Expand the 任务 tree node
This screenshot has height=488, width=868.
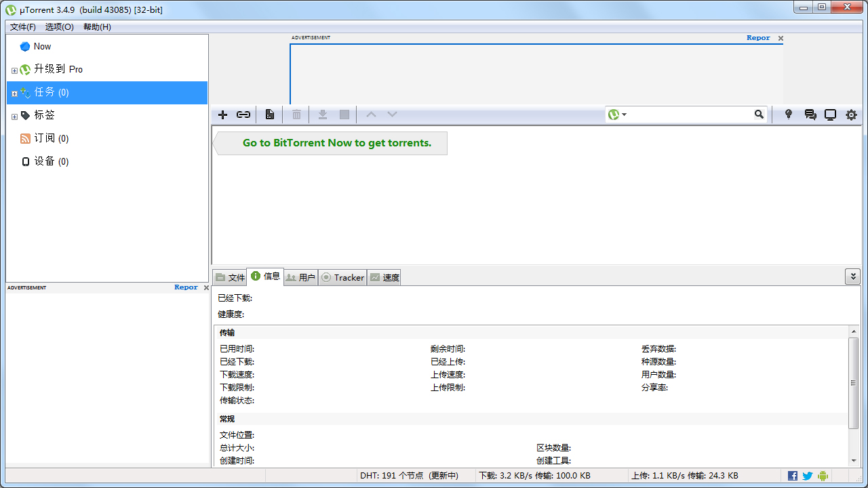point(14,94)
